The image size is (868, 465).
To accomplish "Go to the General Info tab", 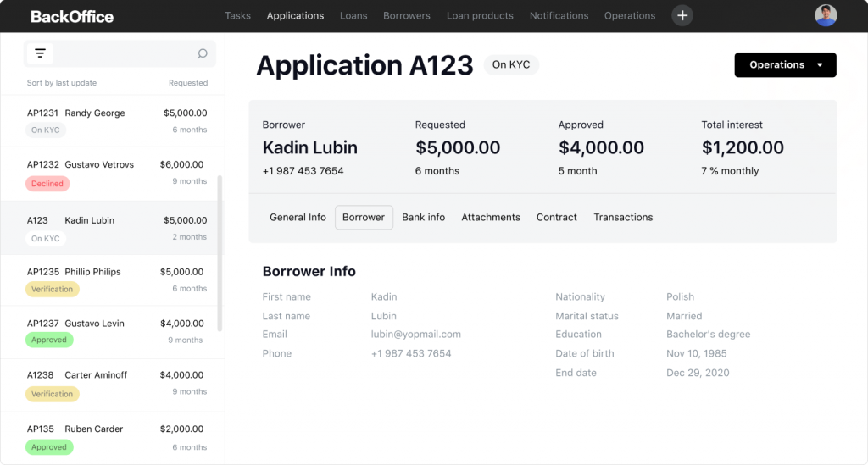I will [298, 218].
